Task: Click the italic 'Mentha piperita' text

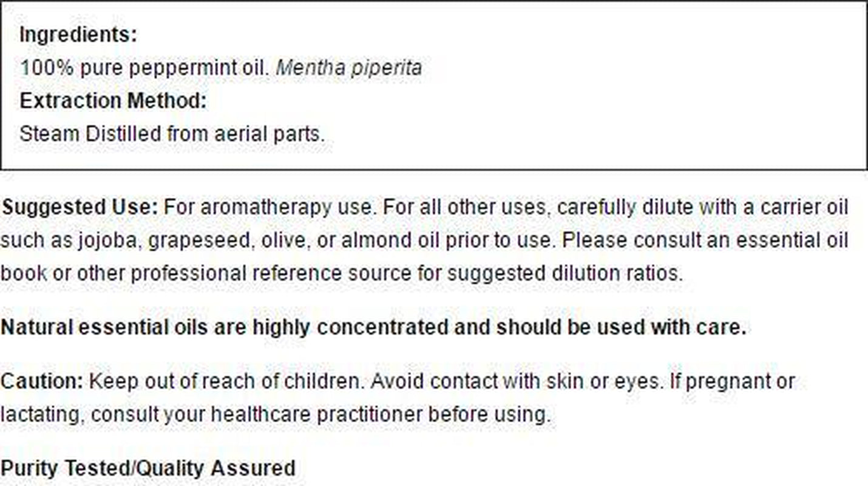Action: pos(348,67)
